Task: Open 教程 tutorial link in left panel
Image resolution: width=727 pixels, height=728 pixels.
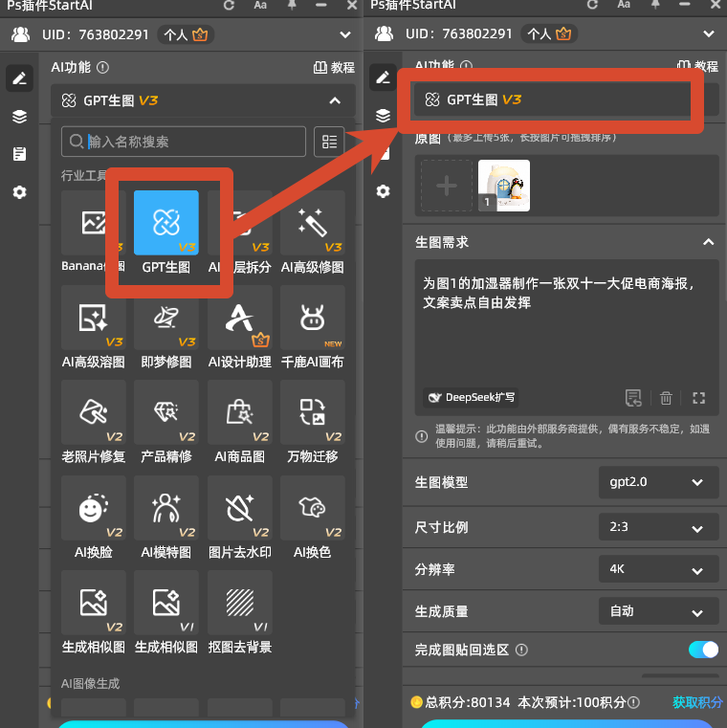Action: [334, 68]
